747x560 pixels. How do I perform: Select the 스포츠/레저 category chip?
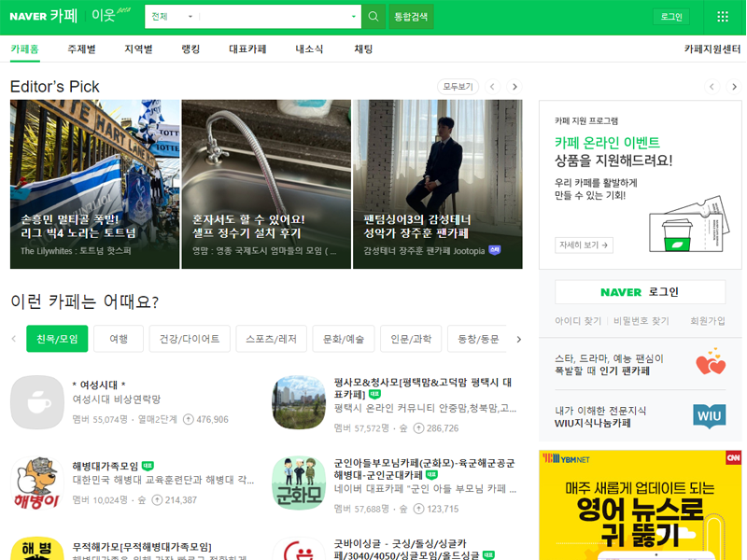click(271, 339)
